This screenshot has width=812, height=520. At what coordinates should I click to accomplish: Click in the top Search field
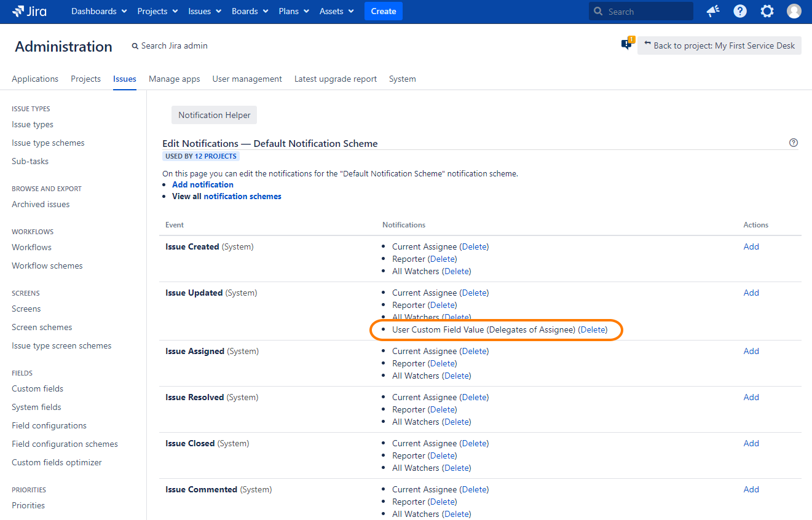(645, 12)
